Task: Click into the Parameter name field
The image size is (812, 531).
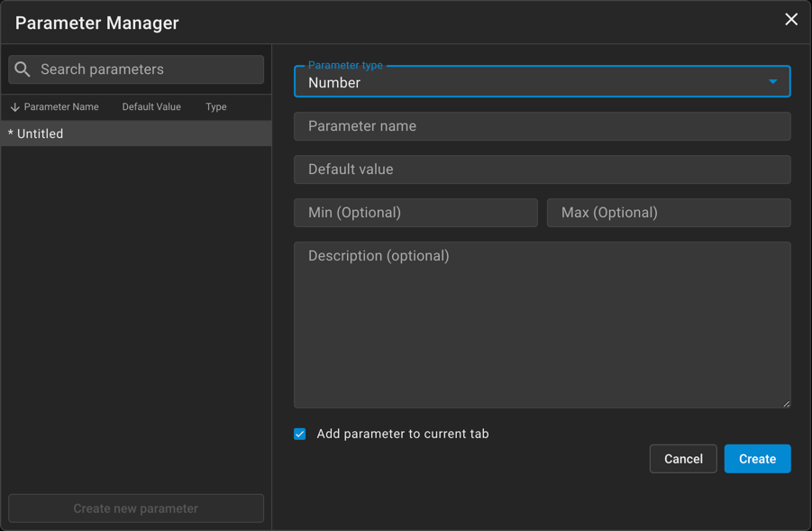Action: pos(542,126)
